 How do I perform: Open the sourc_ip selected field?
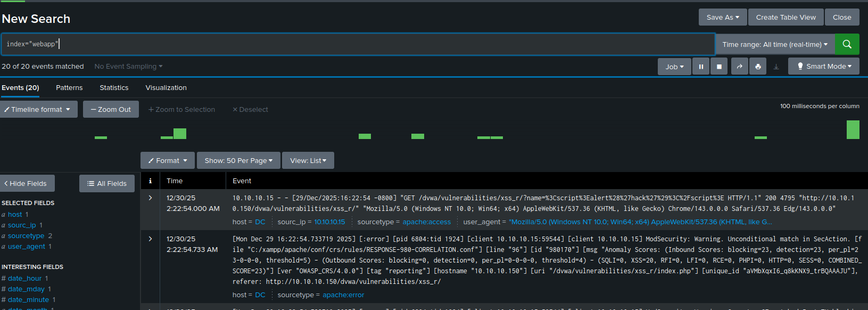(22, 225)
